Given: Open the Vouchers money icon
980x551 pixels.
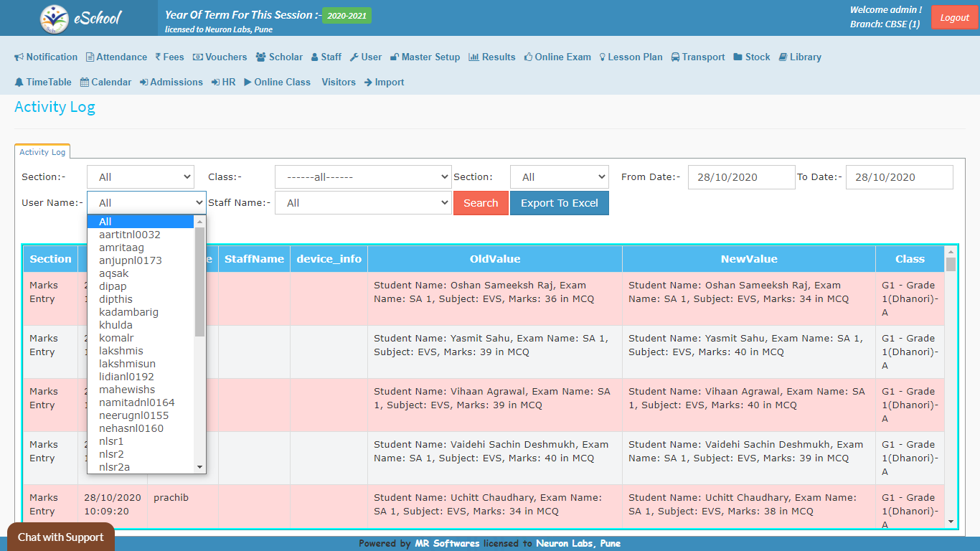Looking at the screenshot, I should click(198, 57).
